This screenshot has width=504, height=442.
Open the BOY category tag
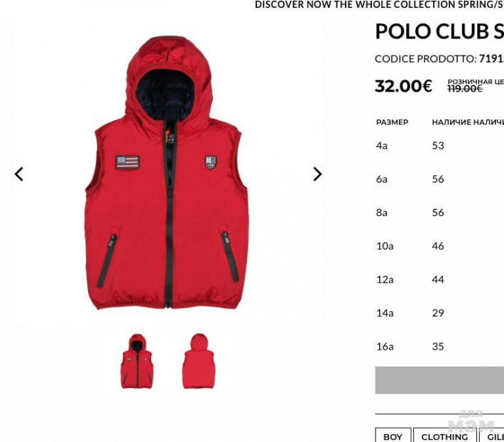click(x=393, y=436)
